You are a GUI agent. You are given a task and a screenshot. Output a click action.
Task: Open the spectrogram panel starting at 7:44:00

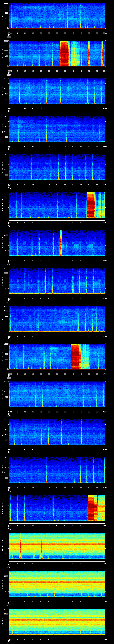[x=57, y=281]
